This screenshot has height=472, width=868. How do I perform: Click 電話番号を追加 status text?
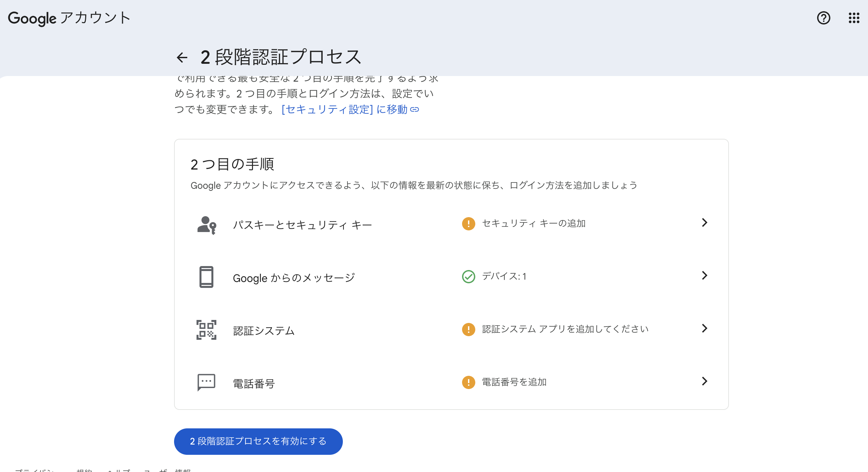514,382
